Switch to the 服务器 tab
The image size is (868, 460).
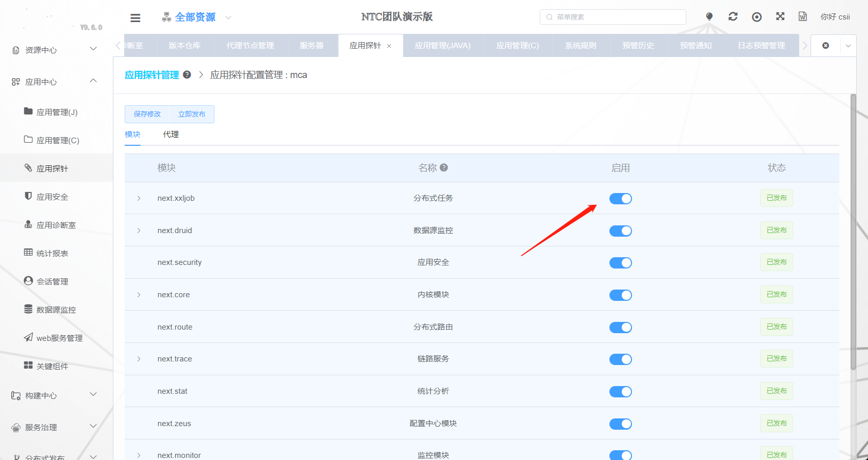(x=312, y=46)
